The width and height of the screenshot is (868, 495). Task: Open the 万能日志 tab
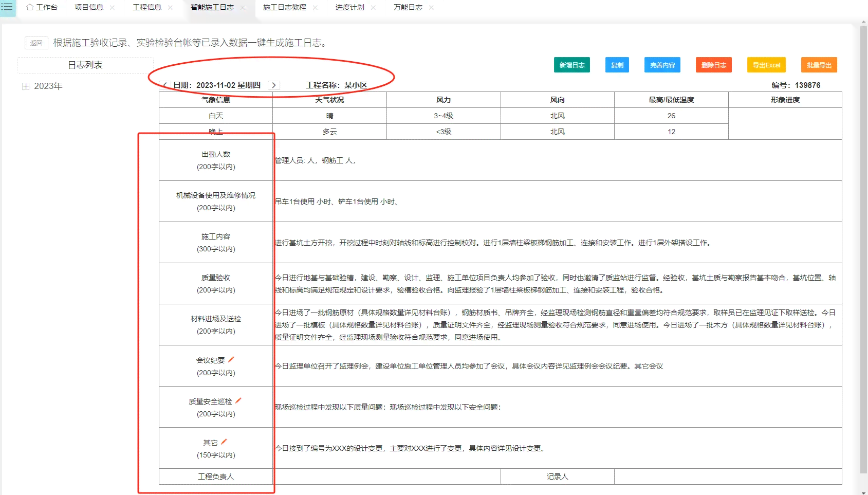point(408,7)
